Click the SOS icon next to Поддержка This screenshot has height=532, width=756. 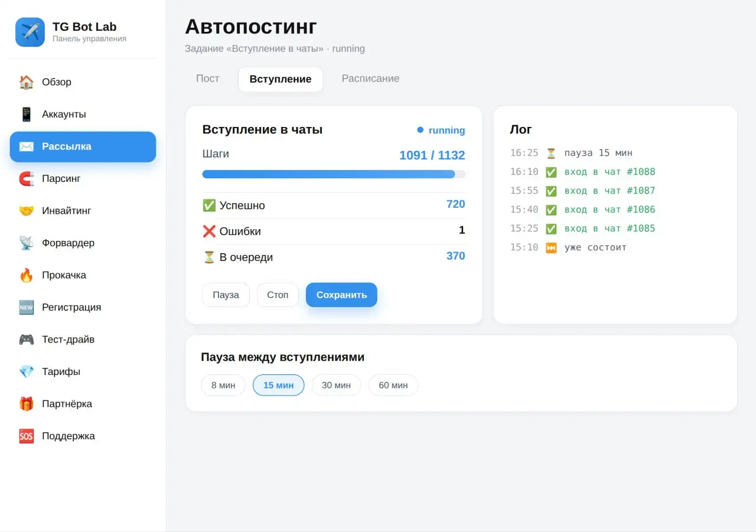(x=26, y=436)
